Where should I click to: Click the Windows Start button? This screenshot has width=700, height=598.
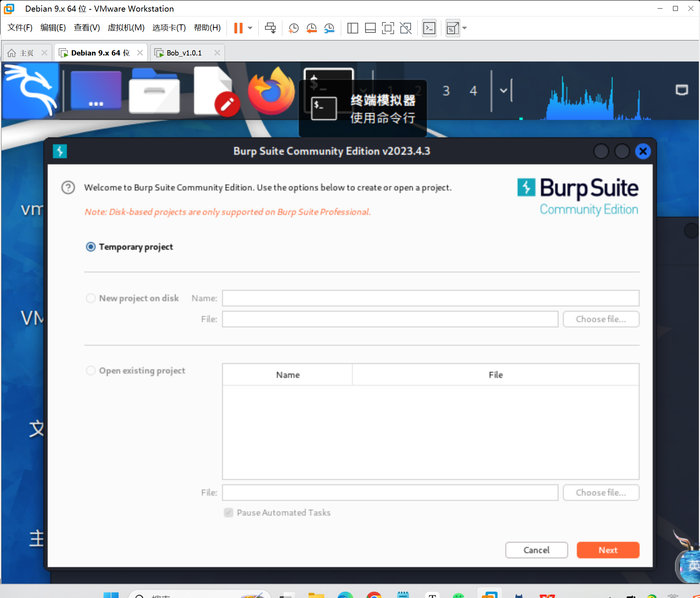(111, 595)
